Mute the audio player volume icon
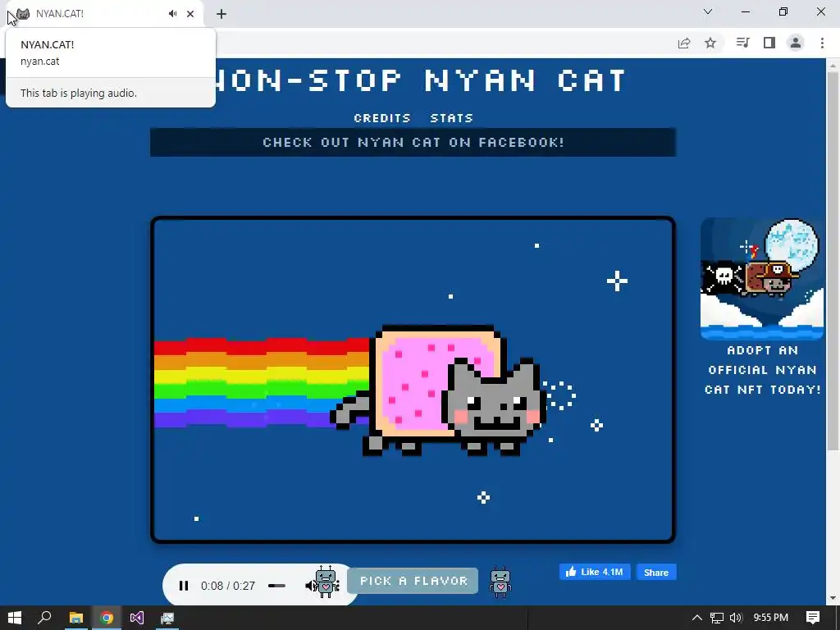Viewport: 840px width, 630px height. pyautogui.click(x=311, y=586)
